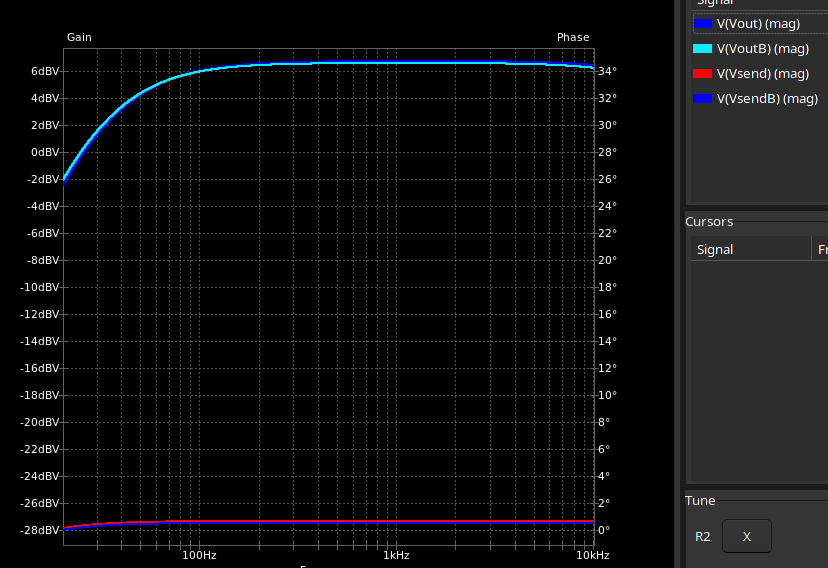This screenshot has height=568, width=828.
Task: Click the 100Hz frequency axis label
Action: click(x=199, y=555)
